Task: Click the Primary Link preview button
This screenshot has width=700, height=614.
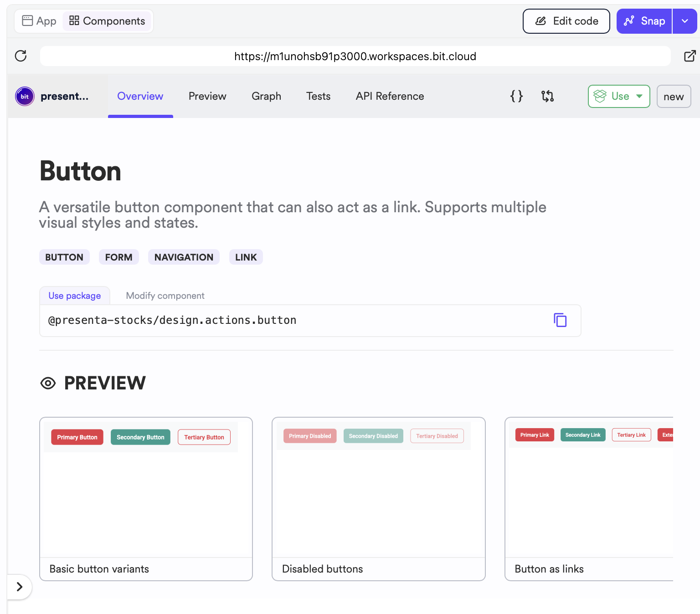Action: click(x=535, y=435)
